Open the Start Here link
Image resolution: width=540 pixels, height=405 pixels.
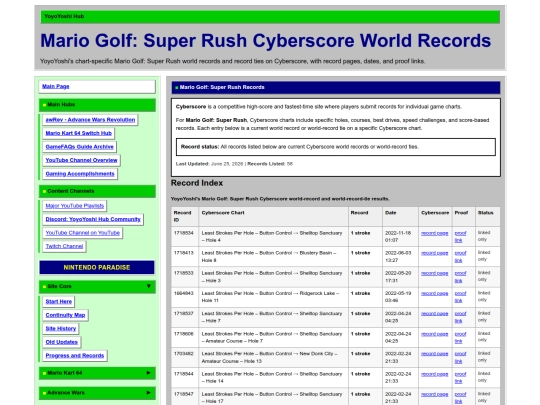[59, 302]
